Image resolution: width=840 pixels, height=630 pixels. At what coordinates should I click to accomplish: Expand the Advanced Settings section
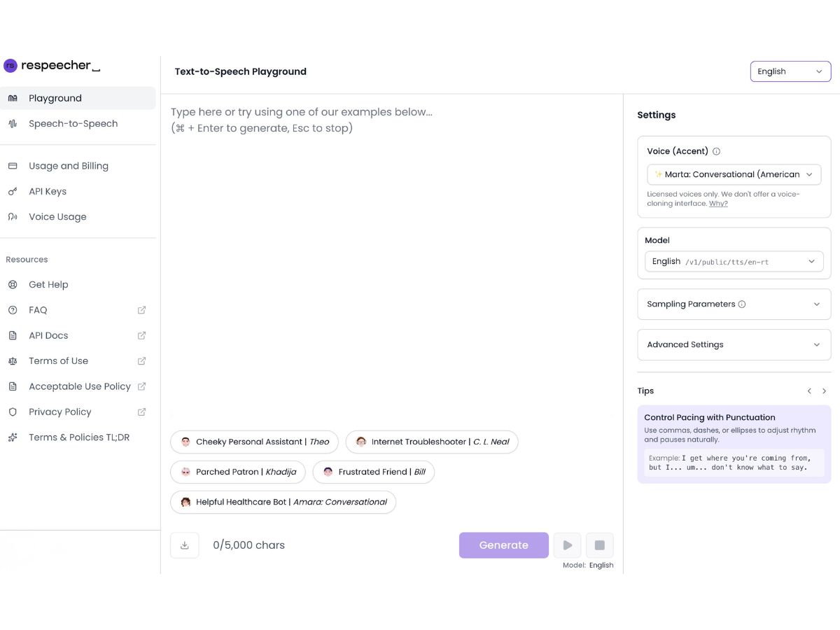[x=734, y=344]
